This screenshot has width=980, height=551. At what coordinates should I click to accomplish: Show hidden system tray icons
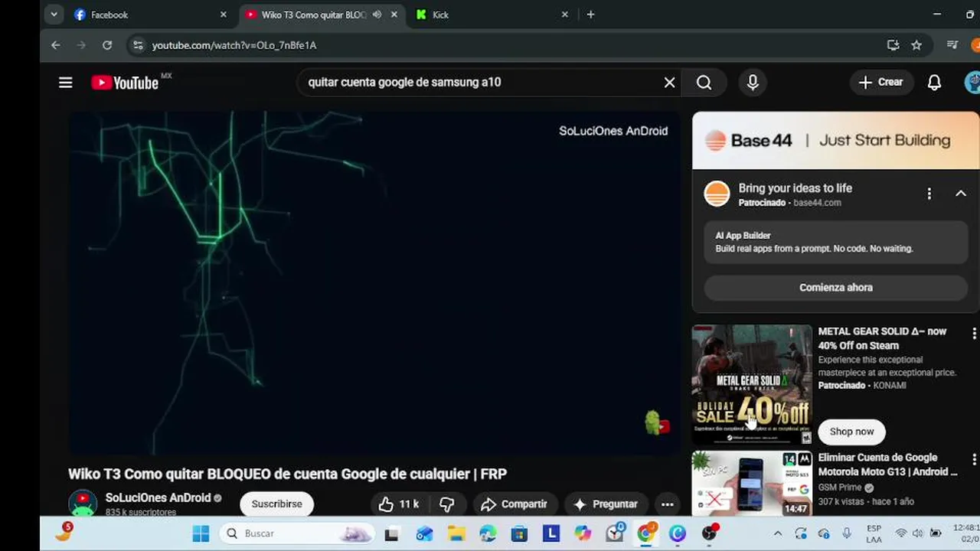coord(778,533)
